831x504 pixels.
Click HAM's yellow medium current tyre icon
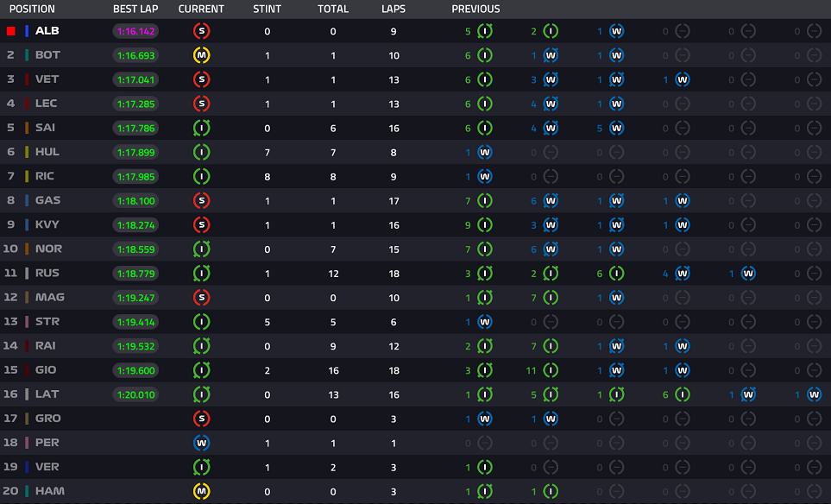pyautogui.click(x=201, y=491)
